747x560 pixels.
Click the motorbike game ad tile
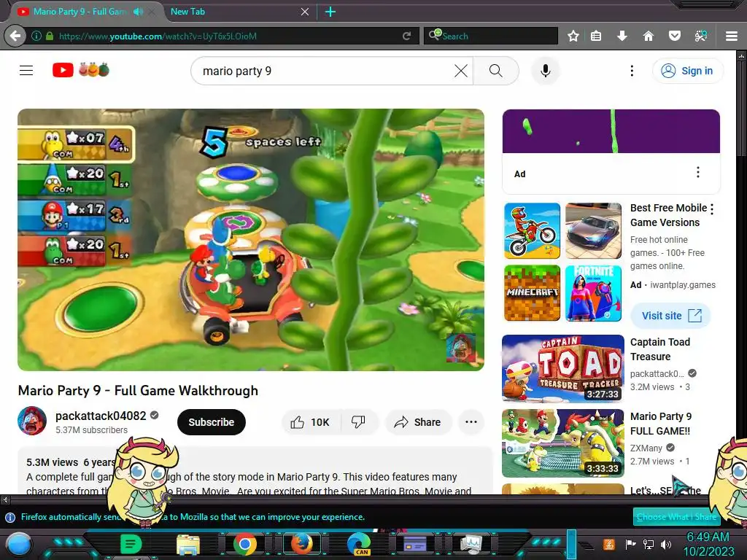coord(532,231)
